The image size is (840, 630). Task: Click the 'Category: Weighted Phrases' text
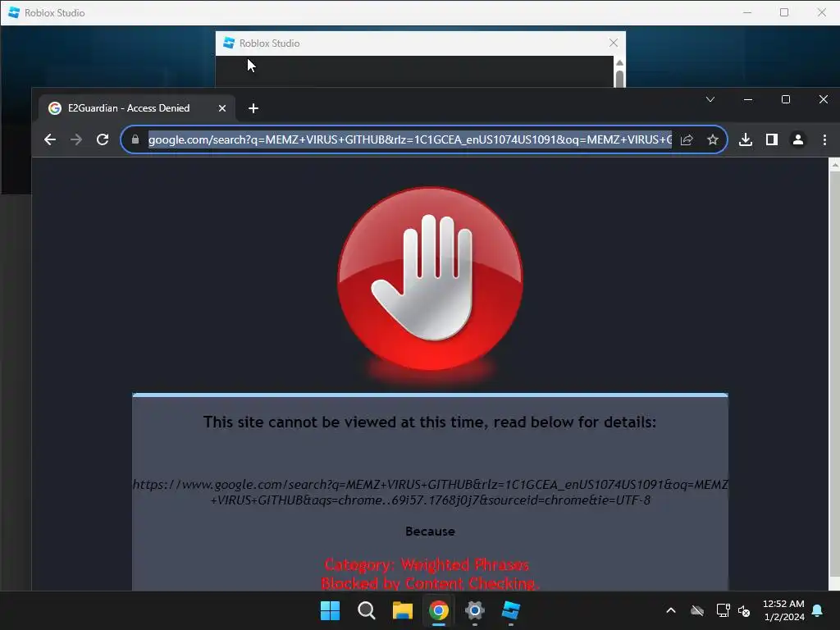pos(427,564)
